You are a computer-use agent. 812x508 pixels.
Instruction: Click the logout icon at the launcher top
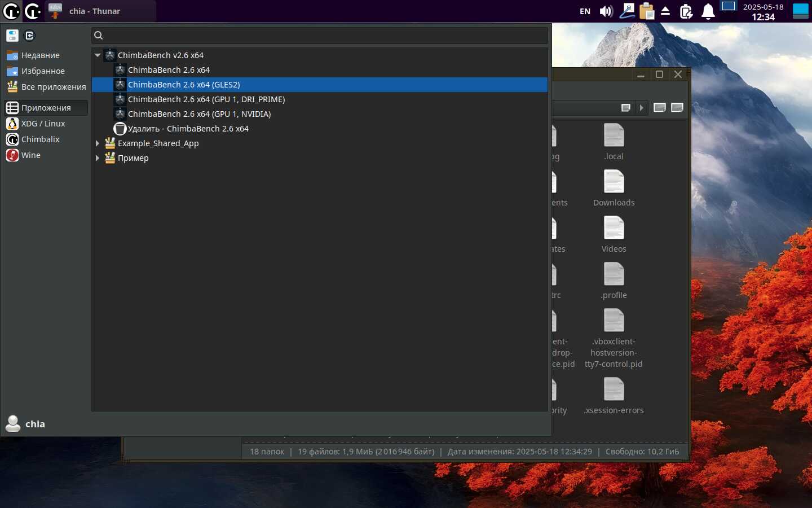[30, 36]
